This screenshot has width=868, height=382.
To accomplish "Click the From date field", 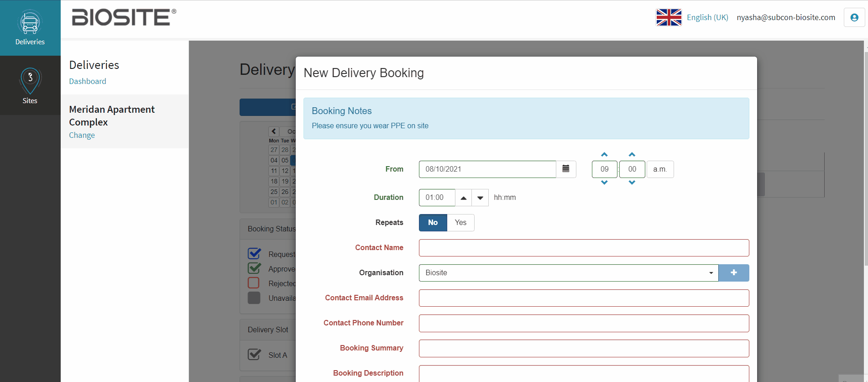I will point(487,169).
